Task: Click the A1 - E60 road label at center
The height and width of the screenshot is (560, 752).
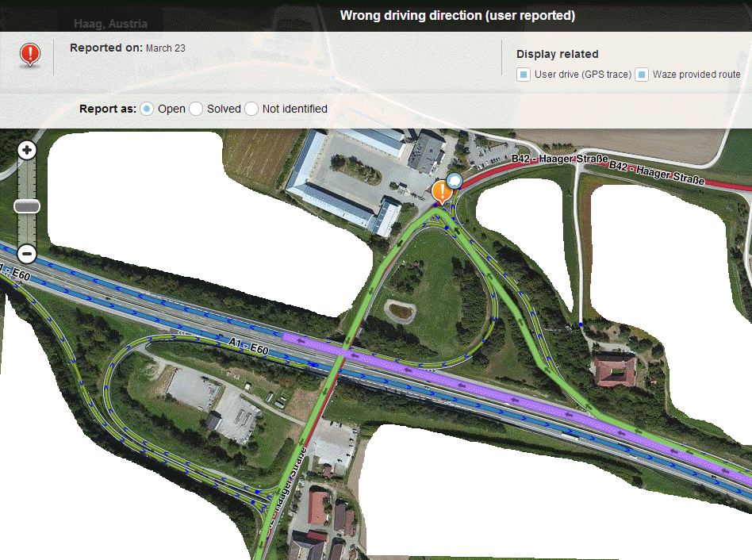Action: click(248, 346)
